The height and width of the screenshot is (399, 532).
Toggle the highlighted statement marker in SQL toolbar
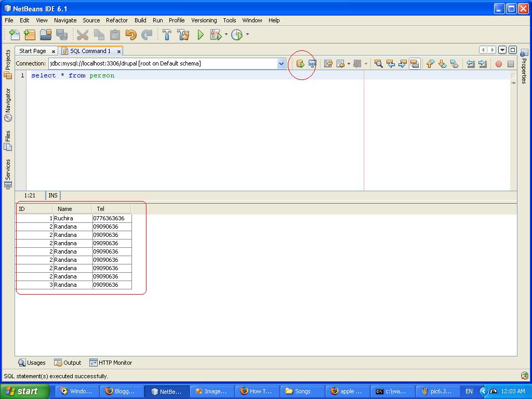414,63
